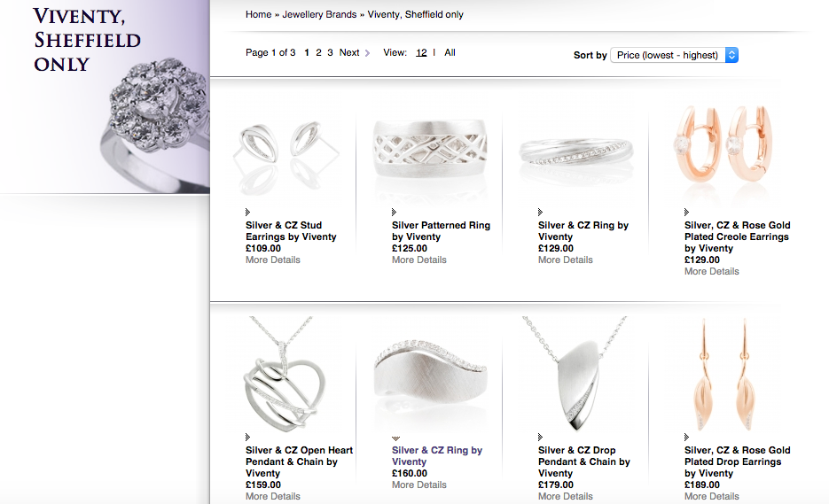
Task: Click the Page 1 of 3 text
Action: pyautogui.click(x=270, y=52)
